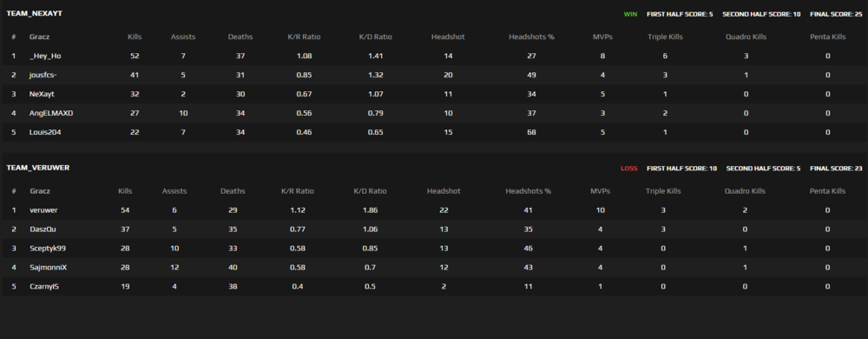The image size is (868, 339).
Task: Select player AngELMAXD name
Action: click(51, 113)
